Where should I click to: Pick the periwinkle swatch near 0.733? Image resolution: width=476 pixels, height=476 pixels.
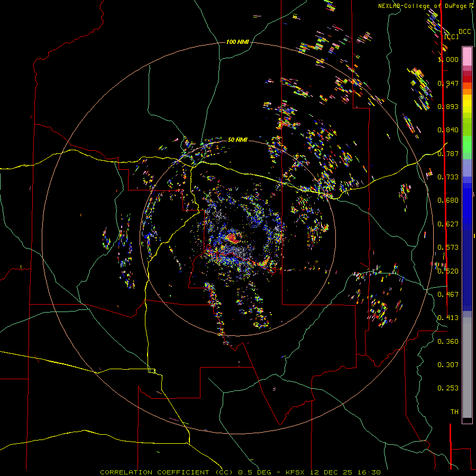[x=467, y=168]
